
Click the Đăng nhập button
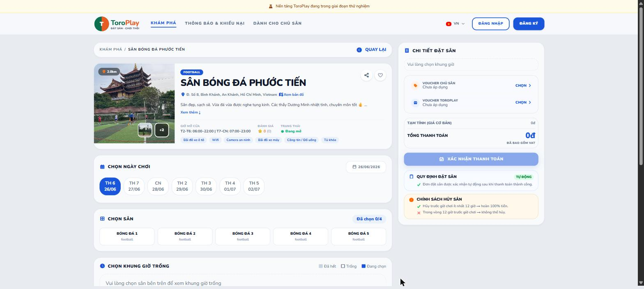point(490,24)
